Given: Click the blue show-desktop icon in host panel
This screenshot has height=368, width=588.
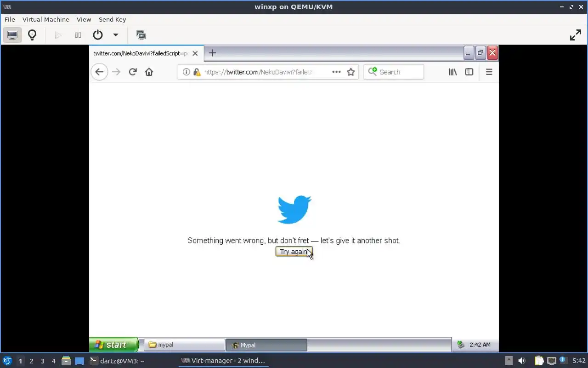Looking at the screenshot, I should tap(79, 361).
